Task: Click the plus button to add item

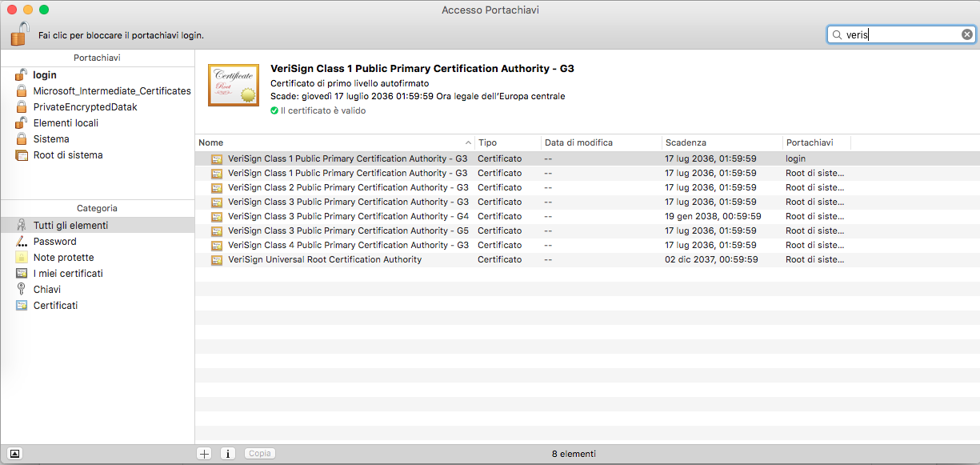Action: (204, 453)
